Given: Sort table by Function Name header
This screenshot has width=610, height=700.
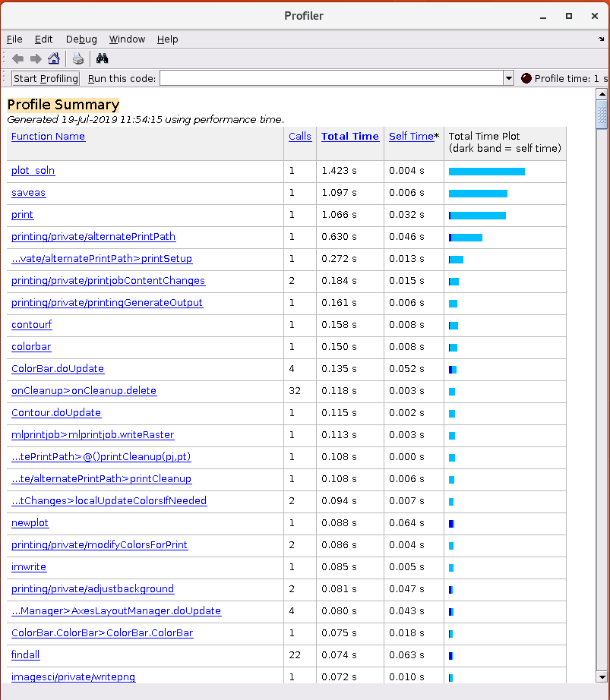Looking at the screenshot, I should click(48, 137).
